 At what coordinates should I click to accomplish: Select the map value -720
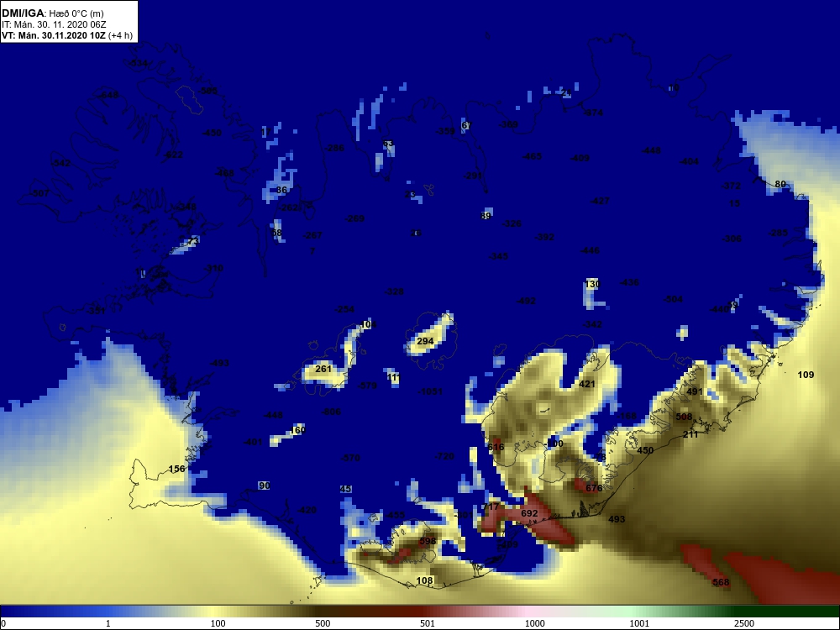(x=444, y=456)
